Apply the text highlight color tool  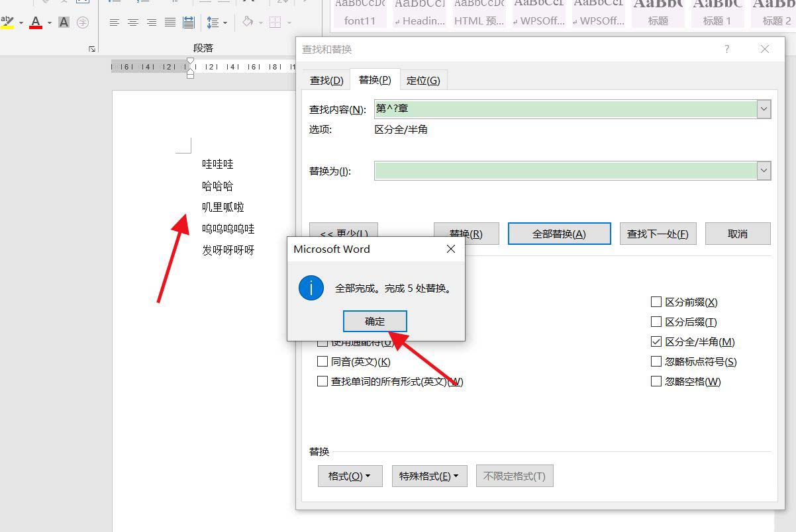(7, 22)
